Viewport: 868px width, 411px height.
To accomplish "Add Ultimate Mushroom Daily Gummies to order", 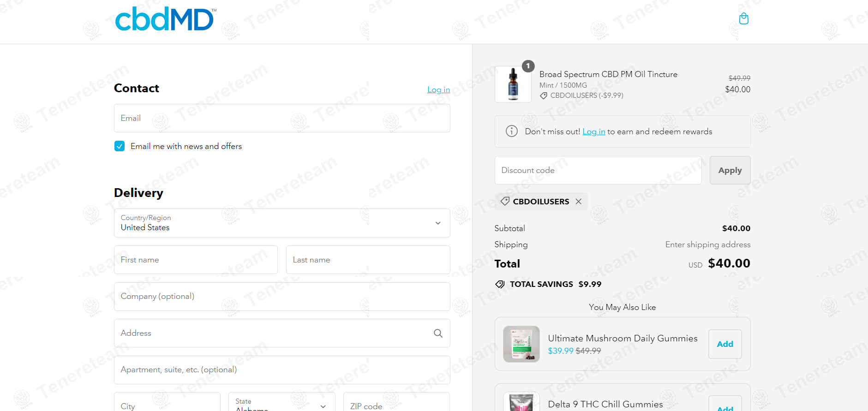I will (x=725, y=344).
